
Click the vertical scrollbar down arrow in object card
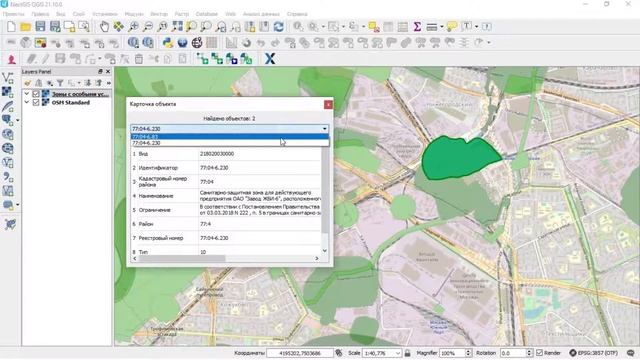point(325,251)
